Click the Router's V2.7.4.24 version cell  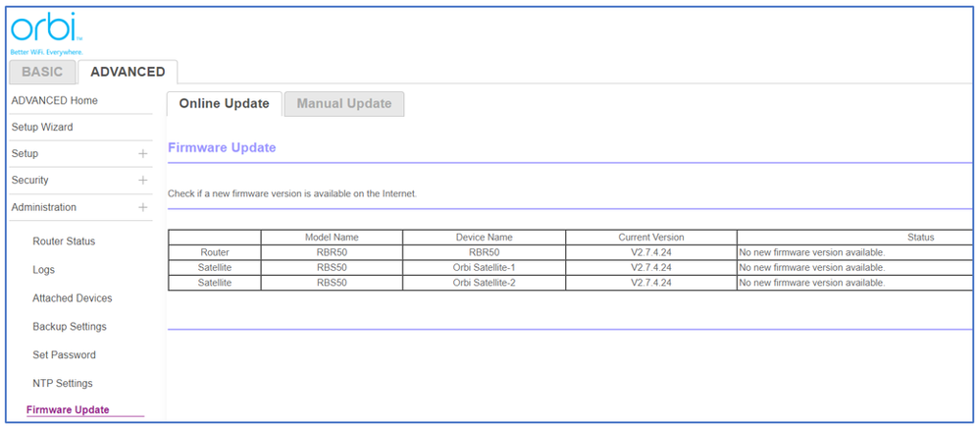click(x=651, y=252)
